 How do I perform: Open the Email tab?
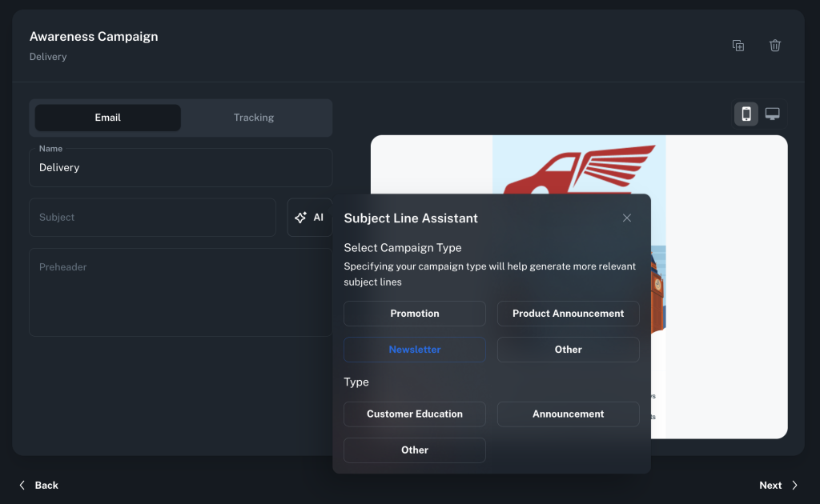point(108,118)
